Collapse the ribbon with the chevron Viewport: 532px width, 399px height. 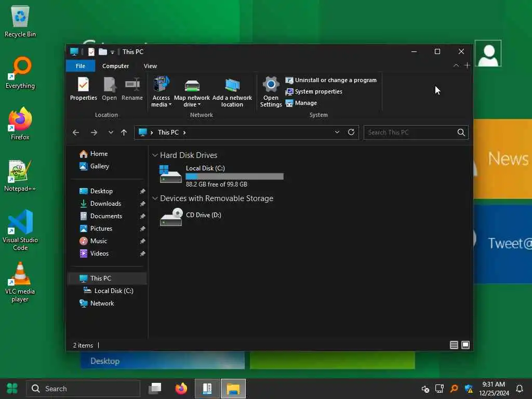point(456,65)
